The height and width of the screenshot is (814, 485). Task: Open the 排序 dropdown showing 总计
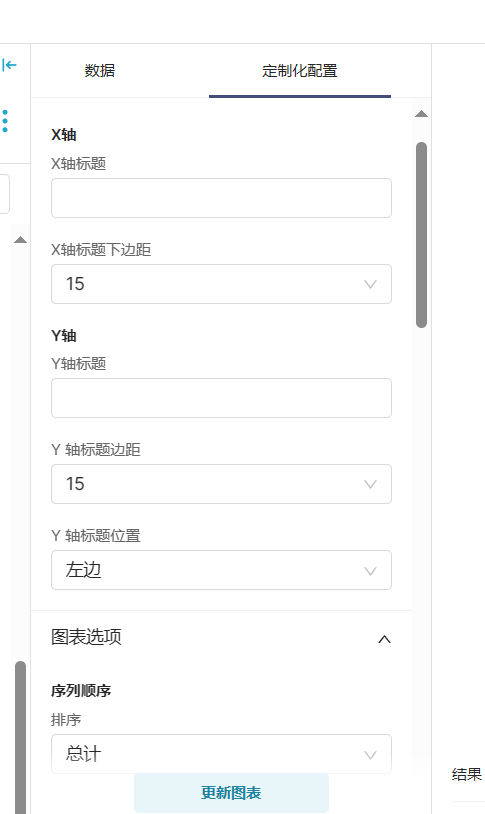pos(221,754)
